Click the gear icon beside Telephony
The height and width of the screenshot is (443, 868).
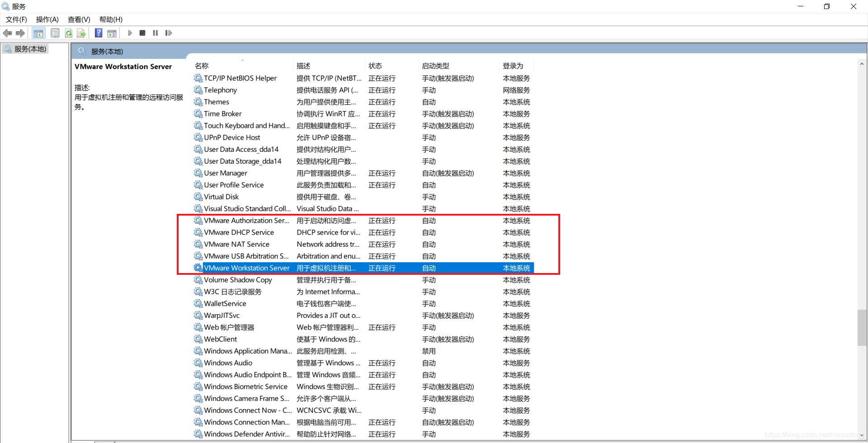click(198, 90)
